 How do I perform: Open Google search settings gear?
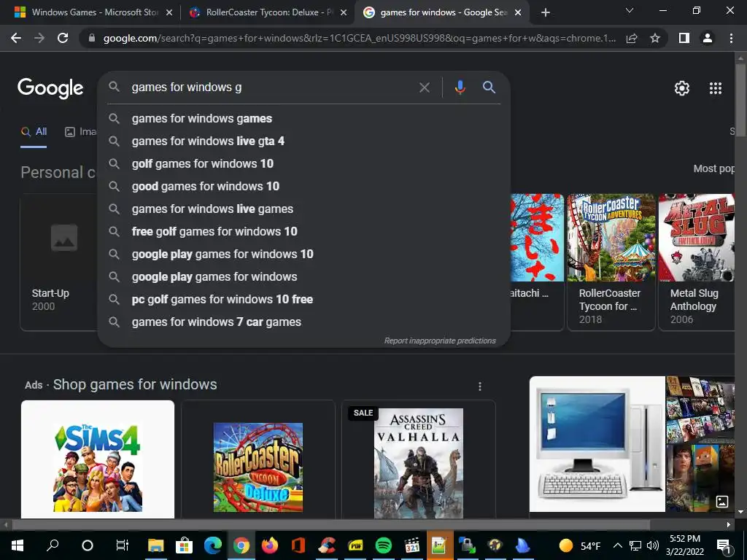point(682,88)
